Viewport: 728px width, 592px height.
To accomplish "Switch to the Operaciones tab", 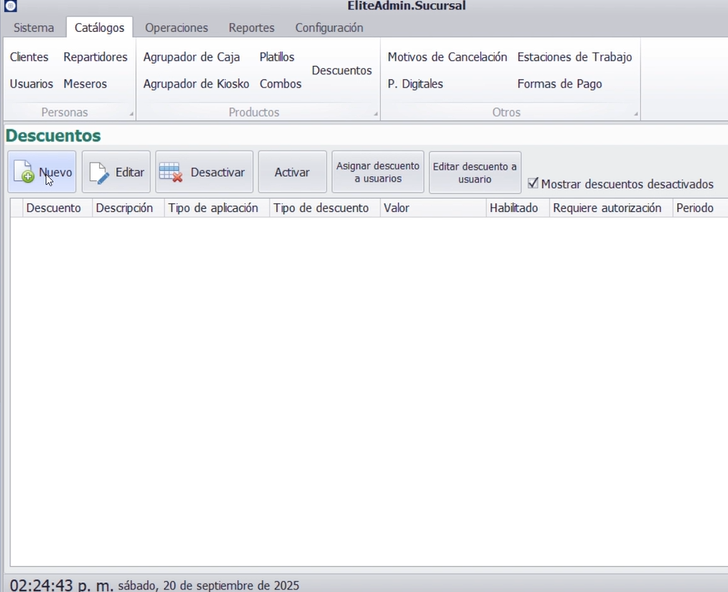I will (176, 28).
